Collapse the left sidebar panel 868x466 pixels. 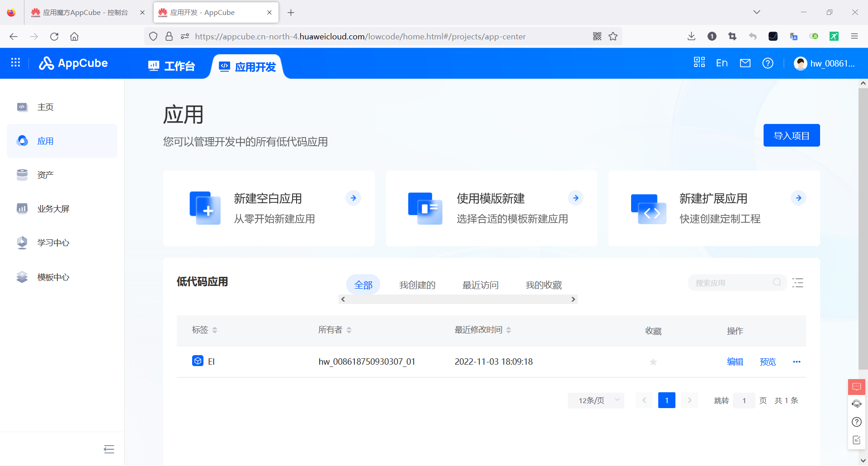[x=108, y=449]
